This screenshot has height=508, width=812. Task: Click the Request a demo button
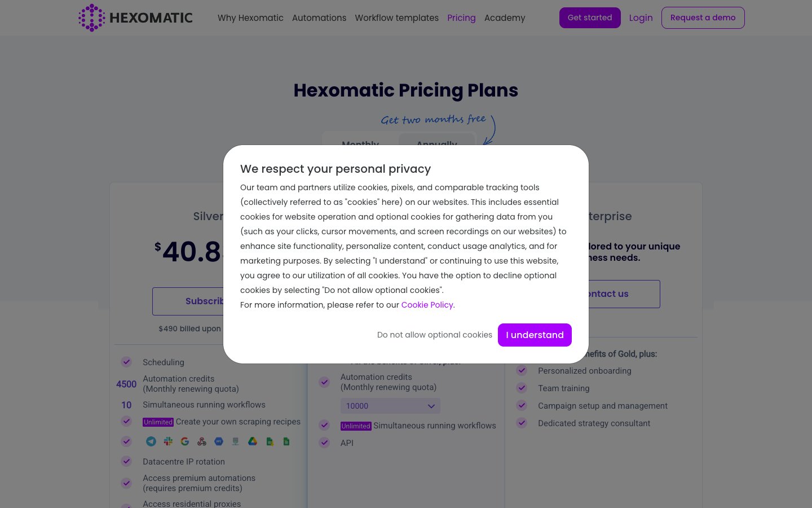703,17
